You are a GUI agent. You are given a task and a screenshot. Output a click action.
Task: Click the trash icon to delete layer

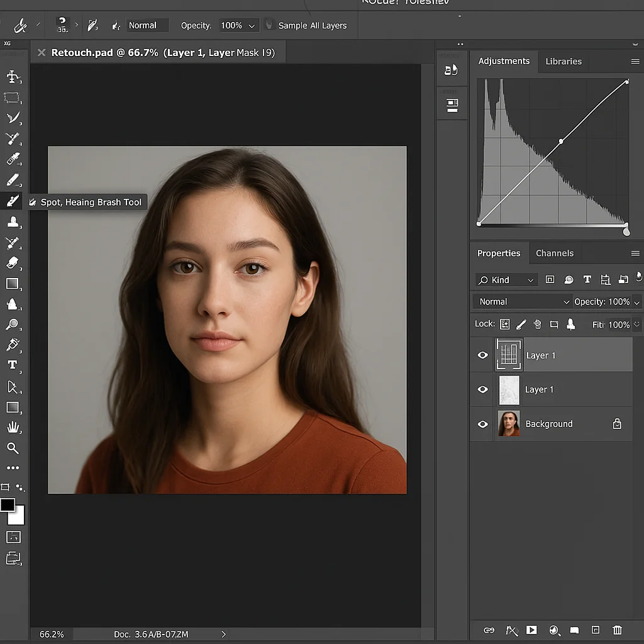coord(617,630)
